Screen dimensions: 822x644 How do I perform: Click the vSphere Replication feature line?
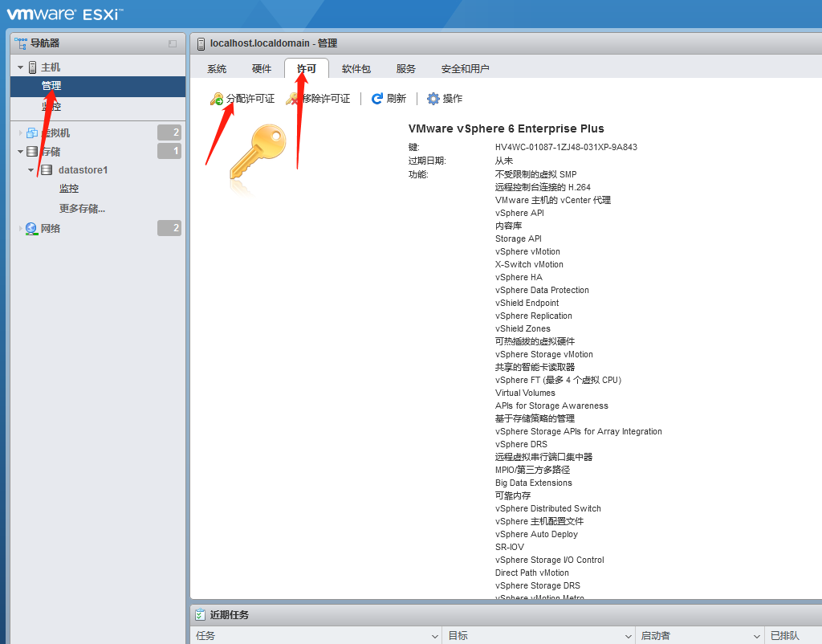point(533,316)
